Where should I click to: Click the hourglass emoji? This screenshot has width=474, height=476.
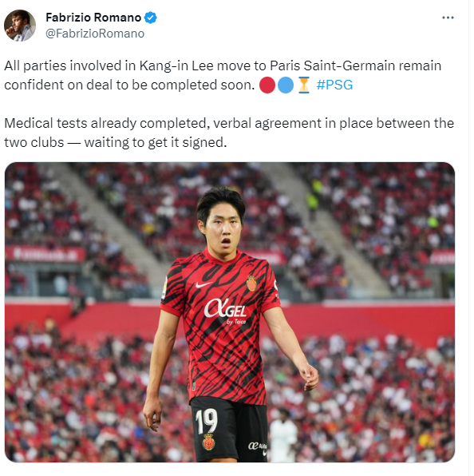[304, 85]
